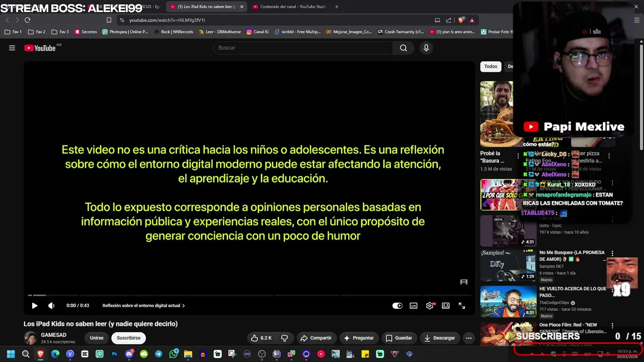The width and height of the screenshot is (644, 362).
Task: Click the browser share page icon
Action: [x=449, y=20]
